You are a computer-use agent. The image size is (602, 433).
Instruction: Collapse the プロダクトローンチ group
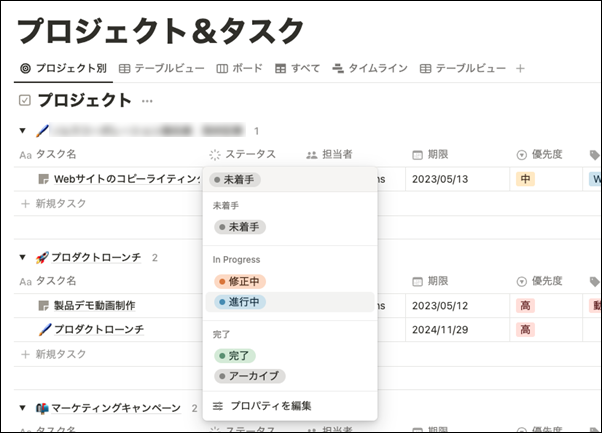[23, 257]
